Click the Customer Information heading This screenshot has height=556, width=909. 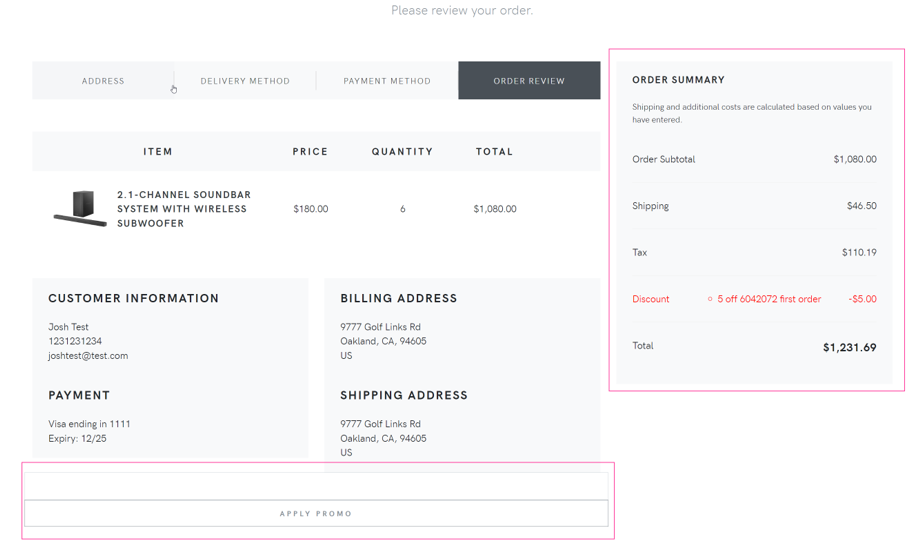pos(133,299)
